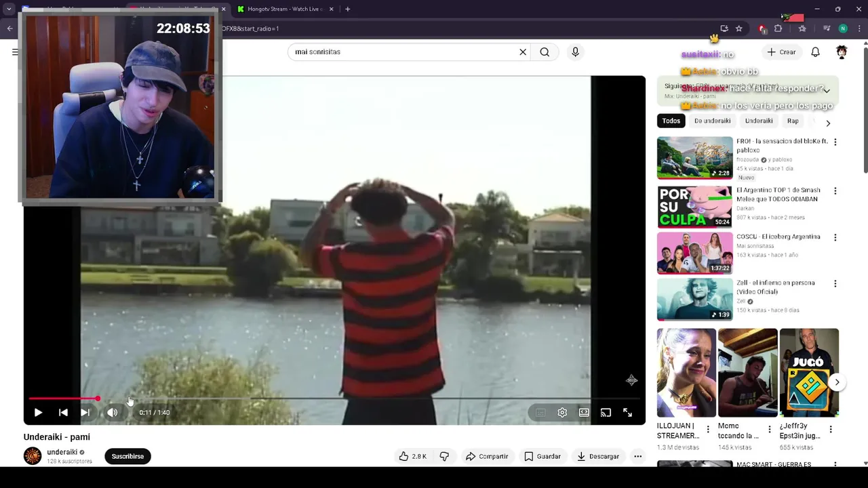Select the Todos filter chip
Screen dimensions: 868x488
pos(671,121)
